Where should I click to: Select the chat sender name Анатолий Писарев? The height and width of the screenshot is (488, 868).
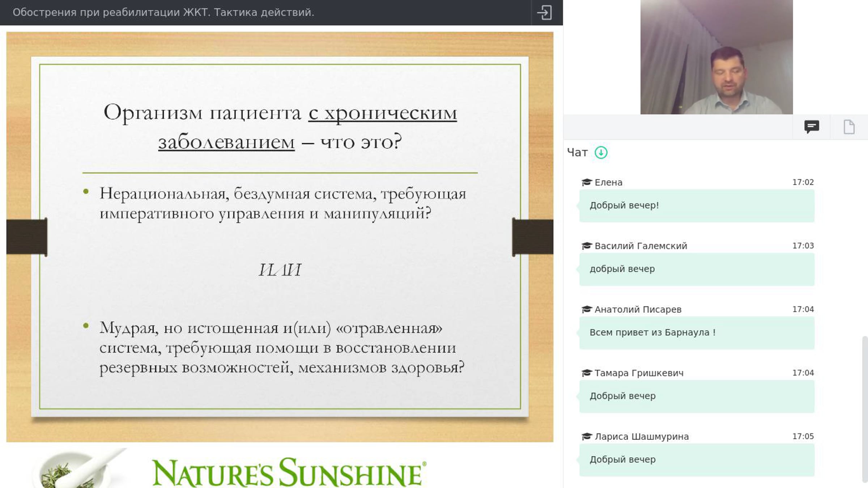(x=638, y=310)
